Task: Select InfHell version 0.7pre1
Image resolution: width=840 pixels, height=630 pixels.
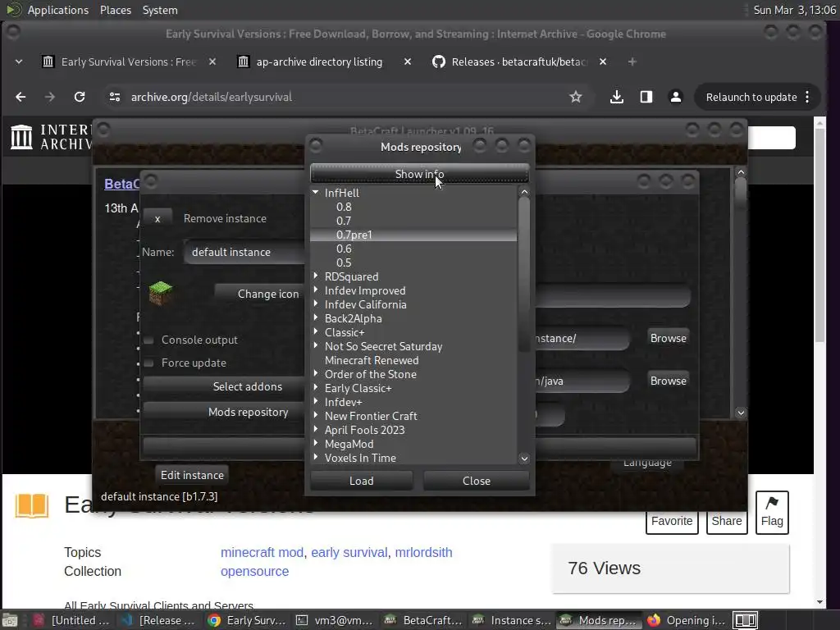Action: pos(354,235)
